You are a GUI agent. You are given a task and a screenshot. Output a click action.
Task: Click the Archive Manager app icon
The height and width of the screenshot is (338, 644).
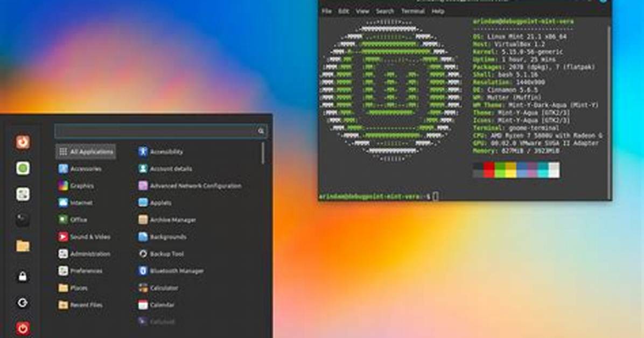click(x=143, y=220)
